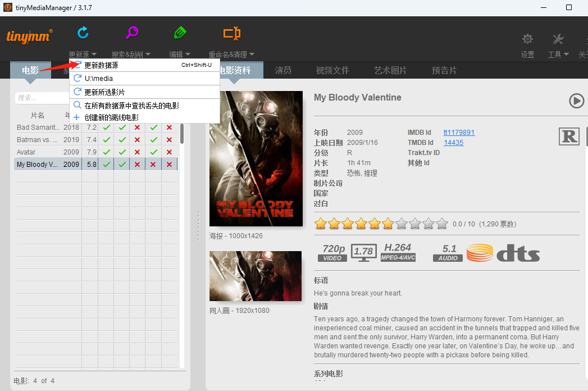588x391 pixels.
Task: Expand the 编辑 dropdown arrow
Action: pyautogui.click(x=188, y=54)
